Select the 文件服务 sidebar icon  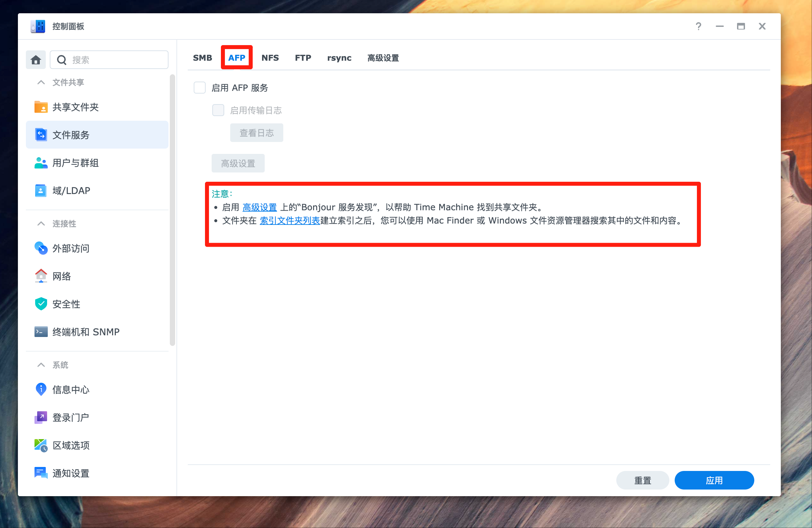tap(41, 135)
